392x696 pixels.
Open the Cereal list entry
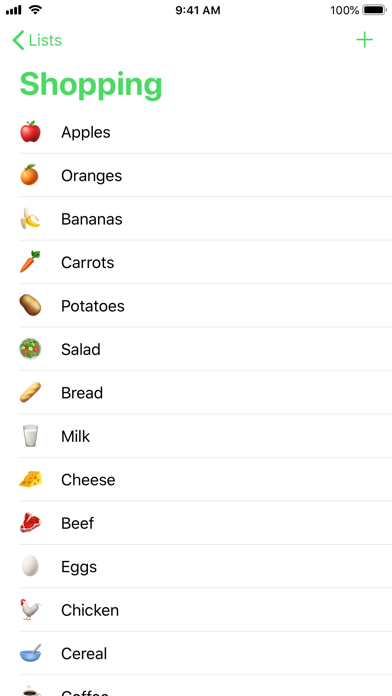point(205,653)
